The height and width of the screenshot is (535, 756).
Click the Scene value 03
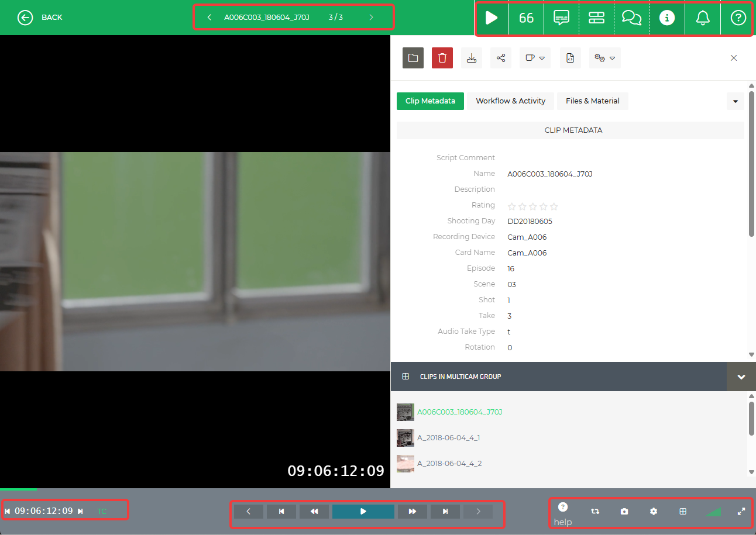click(512, 284)
